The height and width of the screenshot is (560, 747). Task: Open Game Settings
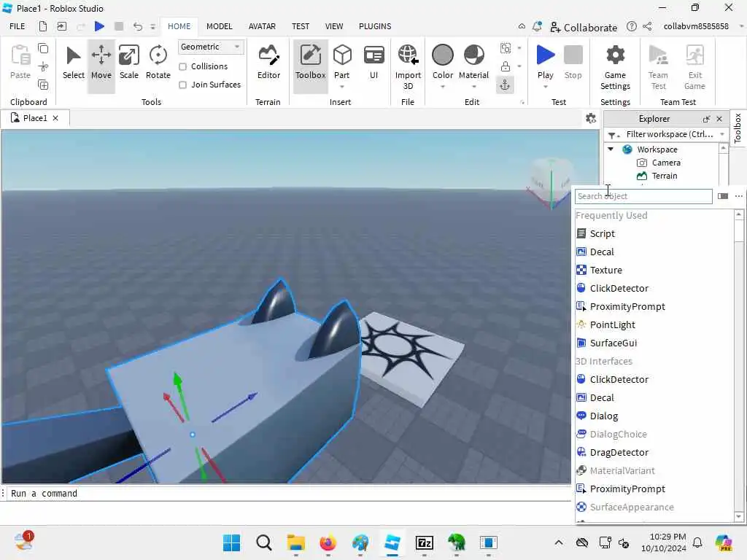(x=615, y=66)
